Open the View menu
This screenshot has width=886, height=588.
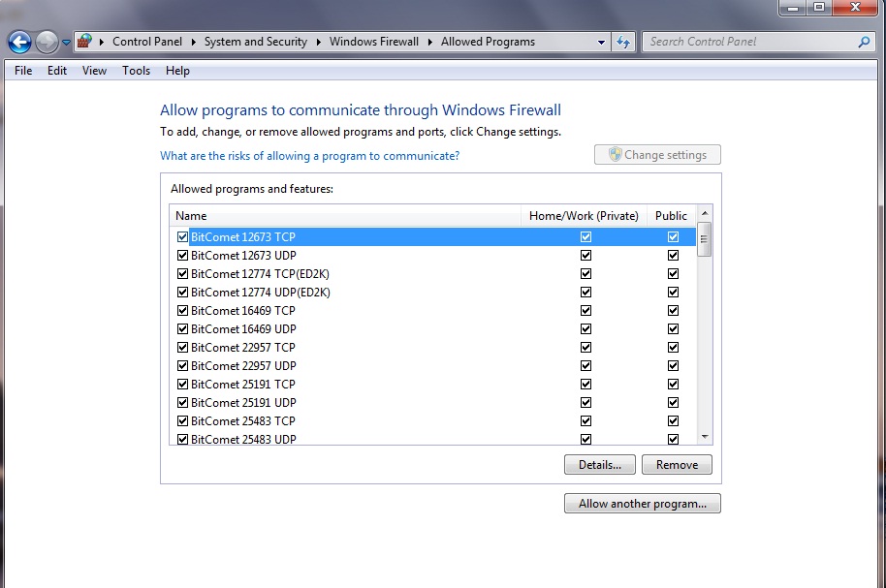(x=94, y=71)
